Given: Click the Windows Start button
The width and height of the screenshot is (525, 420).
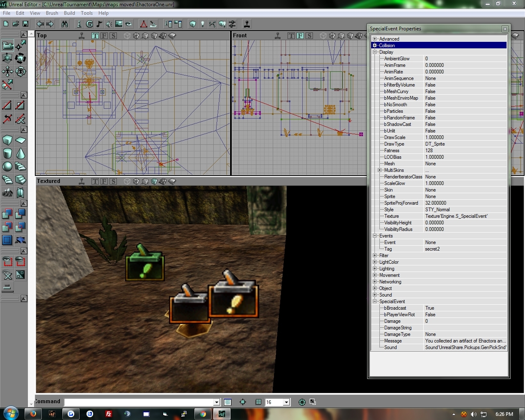Looking at the screenshot, I should point(10,413).
